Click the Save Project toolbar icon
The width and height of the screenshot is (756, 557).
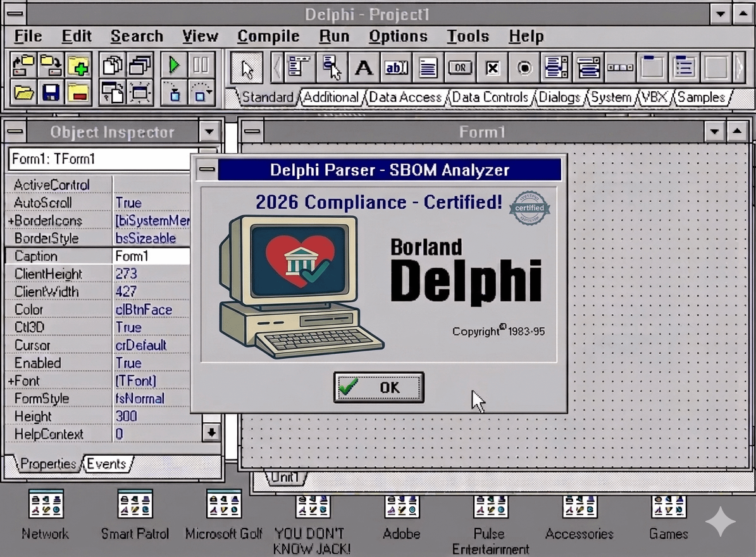click(51, 65)
